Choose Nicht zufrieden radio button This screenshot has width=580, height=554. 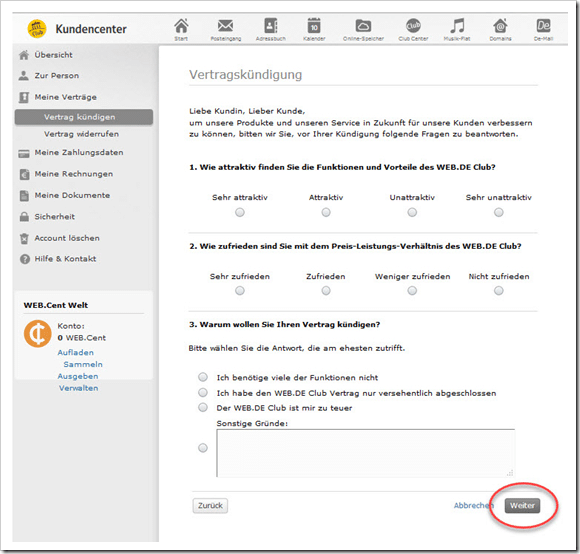[x=499, y=291]
